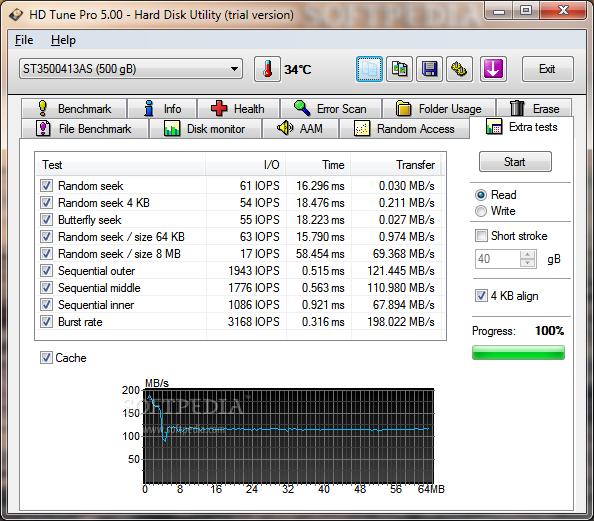This screenshot has width=594, height=521.
Task: Switch to the Disk monitor tab
Action: 205,129
